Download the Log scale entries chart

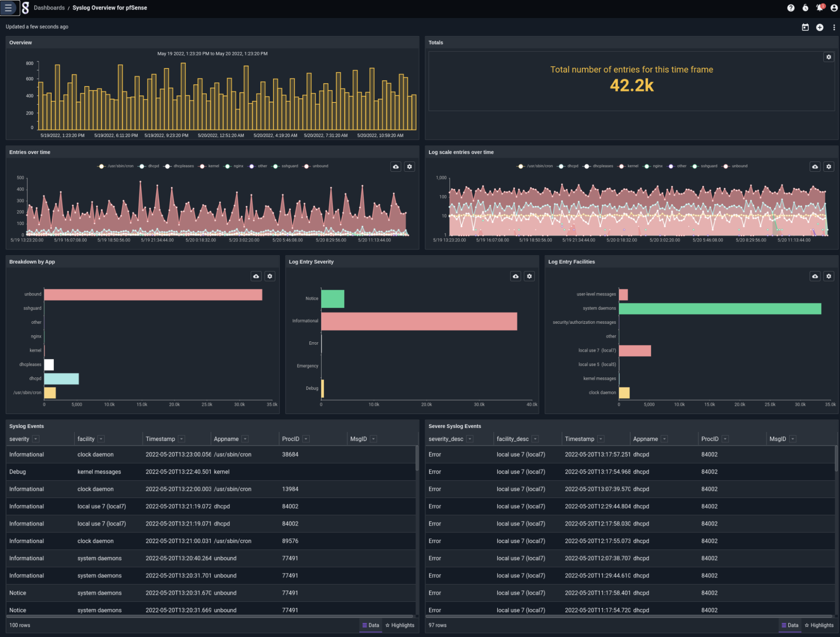coord(815,167)
